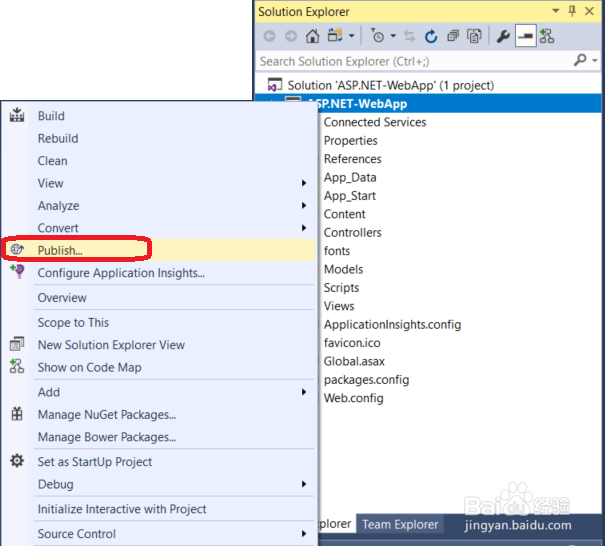Screen dimensions: 605x546
Task: Select the favicon.ico file
Action: click(x=352, y=343)
